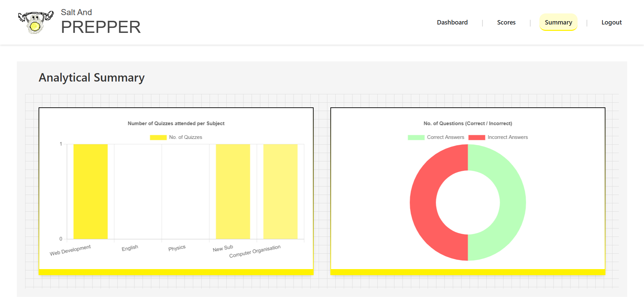The height and width of the screenshot is (306, 644).
Task: Toggle Incorrect Answers legend in doughnut chart
Action: coord(507,137)
